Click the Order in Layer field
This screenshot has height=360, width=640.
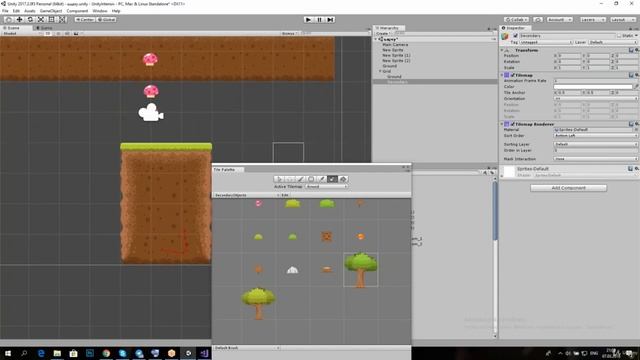tap(595, 151)
